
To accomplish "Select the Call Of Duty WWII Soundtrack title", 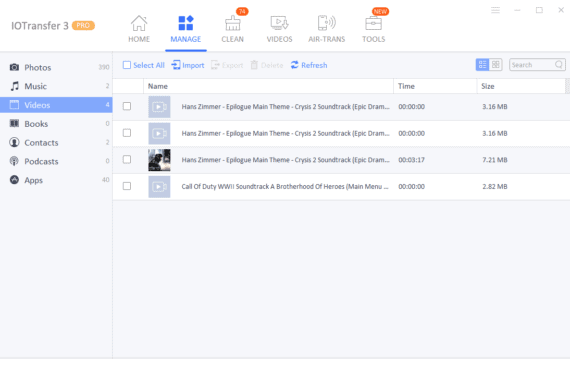I will (x=285, y=186).
